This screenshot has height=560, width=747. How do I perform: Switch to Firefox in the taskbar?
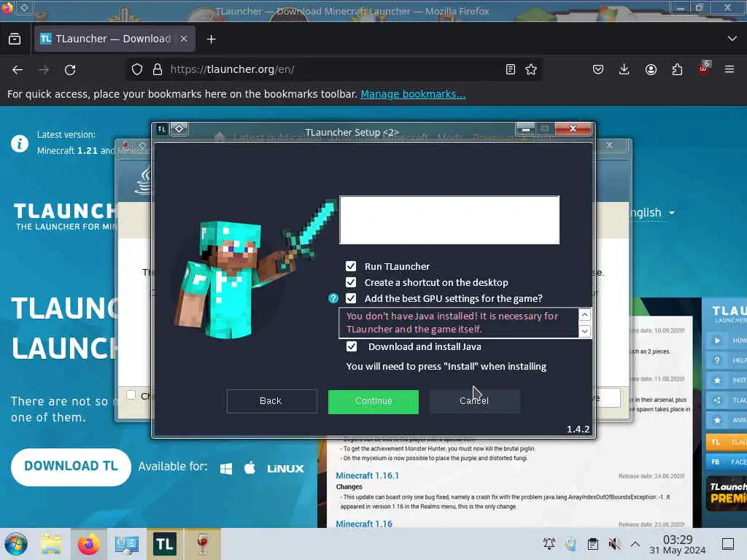pyautogui.click(x=88, y=544)
